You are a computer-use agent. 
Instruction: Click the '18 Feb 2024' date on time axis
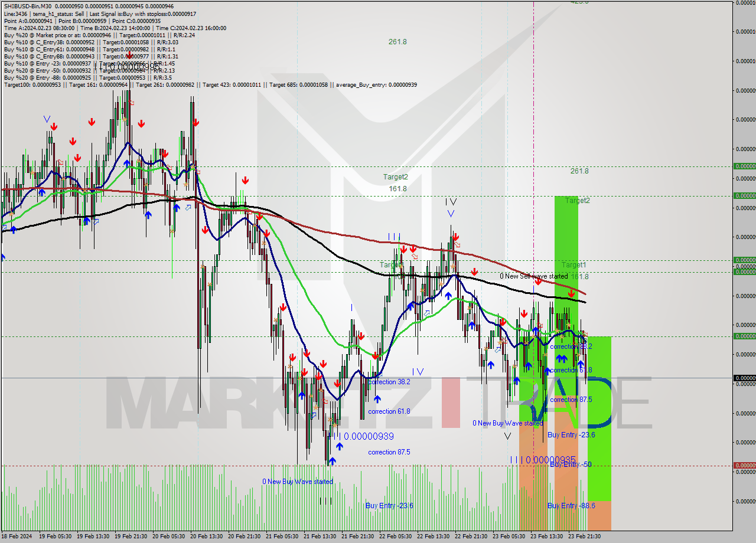click(x=17, y=537)
